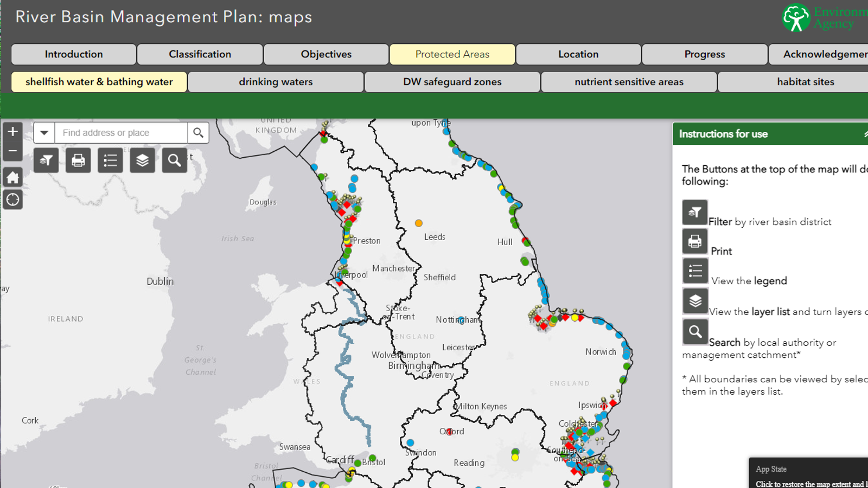Find my location on map
The image size is (868, 488).
click(13, 200)
